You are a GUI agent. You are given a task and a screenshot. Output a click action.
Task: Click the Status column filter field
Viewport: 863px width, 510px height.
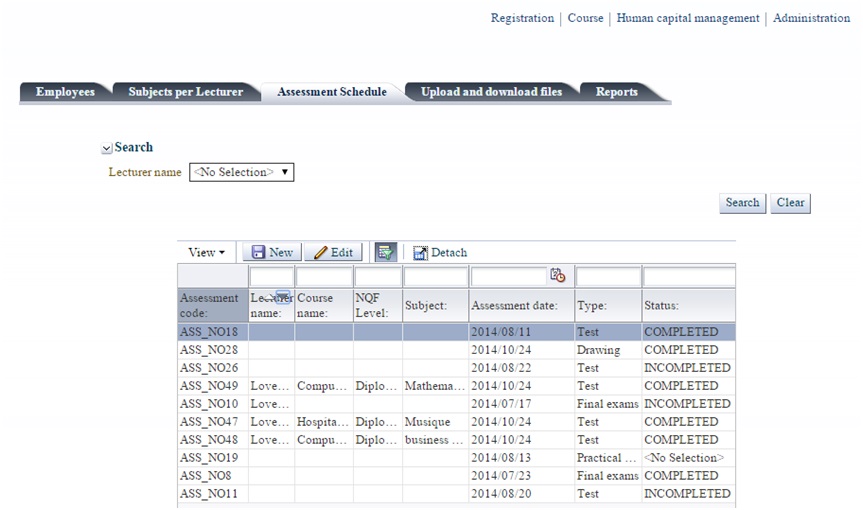pos(688,276)
